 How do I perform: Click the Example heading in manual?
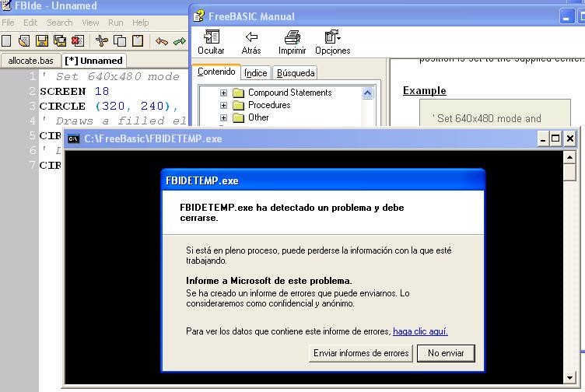click(424, 91)
